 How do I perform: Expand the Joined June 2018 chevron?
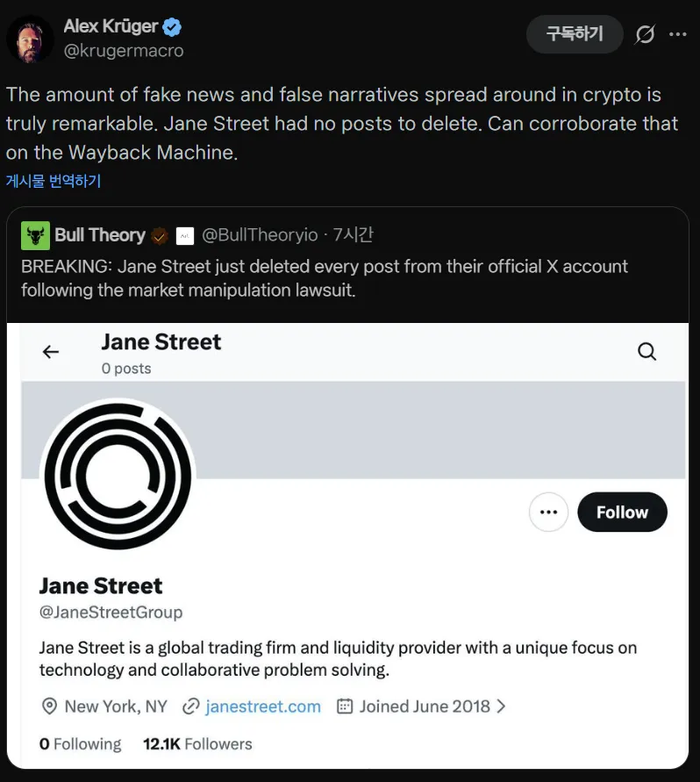(501, 706)
